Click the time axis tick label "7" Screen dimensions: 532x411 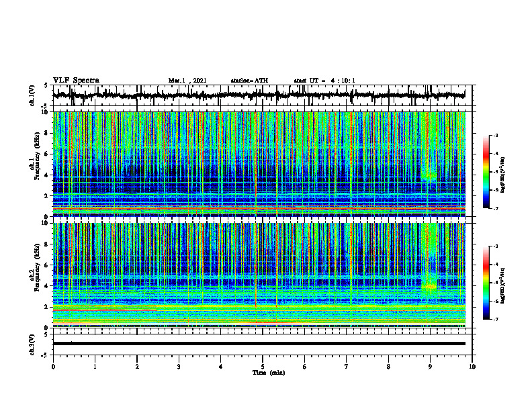click(347, 367)
